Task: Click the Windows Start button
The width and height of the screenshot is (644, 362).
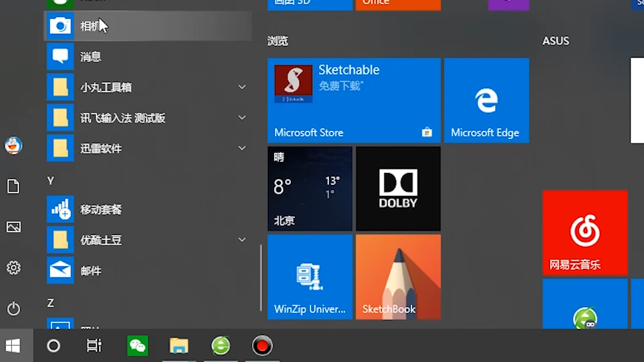Action: click(13, 346)
